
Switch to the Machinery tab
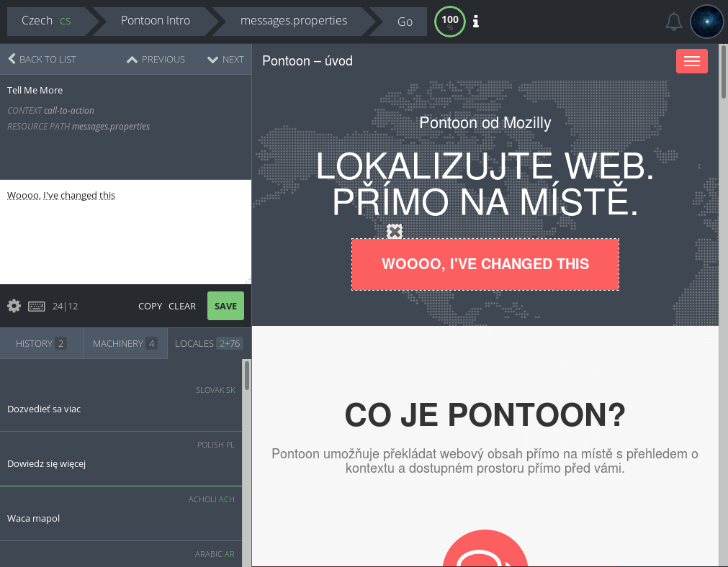[x=125, y=343]
